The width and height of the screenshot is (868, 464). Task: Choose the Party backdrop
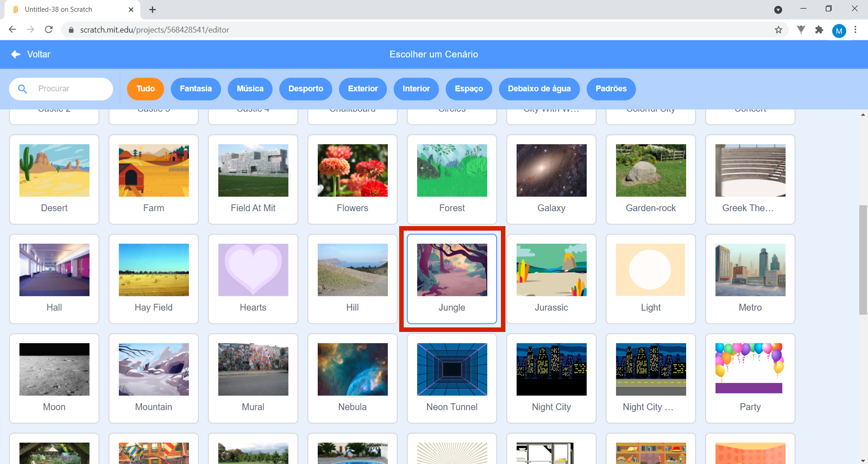tap(750, 379)
